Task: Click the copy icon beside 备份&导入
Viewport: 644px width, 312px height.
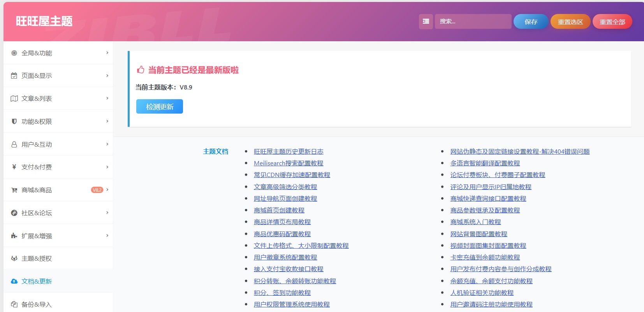Action: 14,304
